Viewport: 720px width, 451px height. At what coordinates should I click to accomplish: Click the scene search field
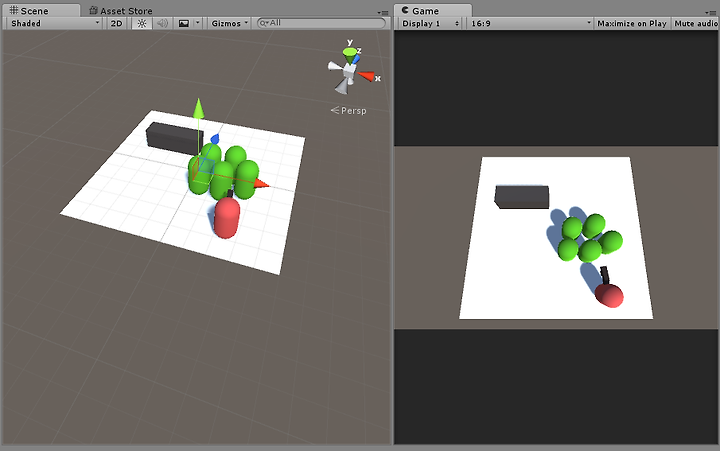(321, 23)
